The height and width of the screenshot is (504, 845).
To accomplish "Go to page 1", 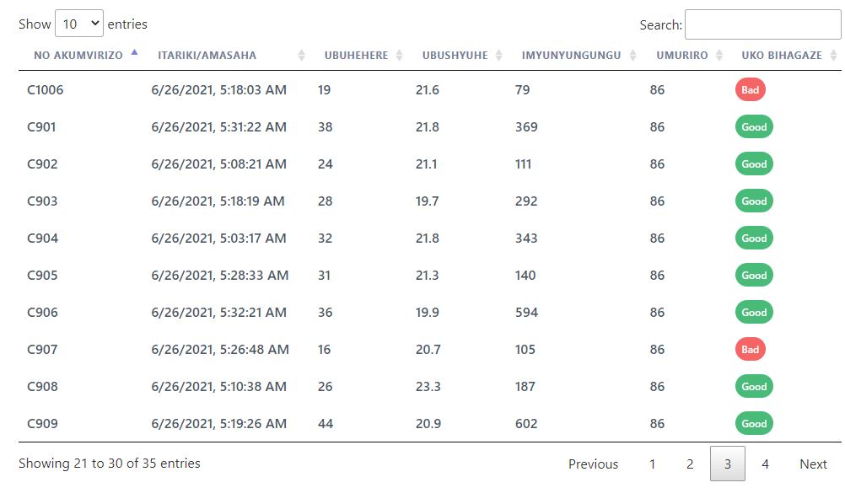I will (x=652, y=464).
